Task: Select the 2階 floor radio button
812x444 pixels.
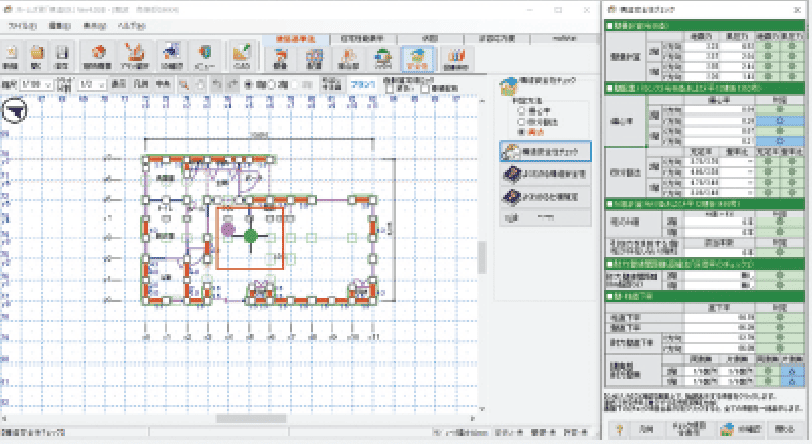Action: click(268, 84)
